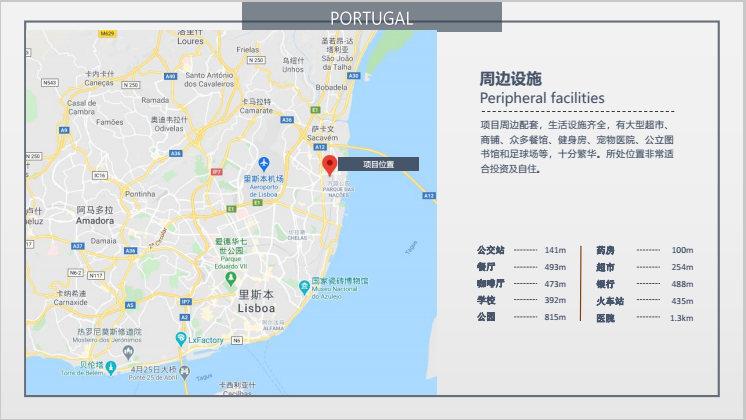Screen dimensions: 746x420
Task: Select the PORTUGAL title banner
Action: pyautogui.click(x=371, y=17)
